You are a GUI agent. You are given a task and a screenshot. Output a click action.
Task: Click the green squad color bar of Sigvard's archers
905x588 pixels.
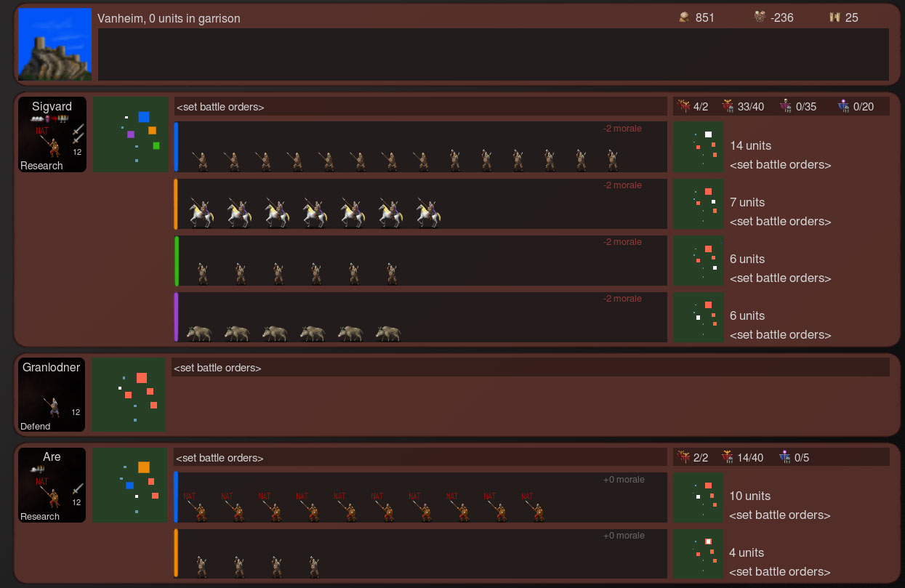tap(175, 260)
